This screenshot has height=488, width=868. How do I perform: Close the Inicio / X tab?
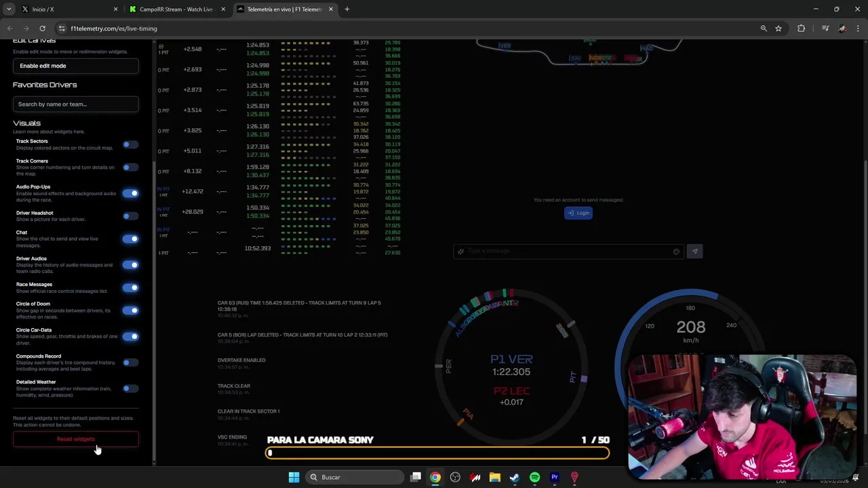pos(115,9)
